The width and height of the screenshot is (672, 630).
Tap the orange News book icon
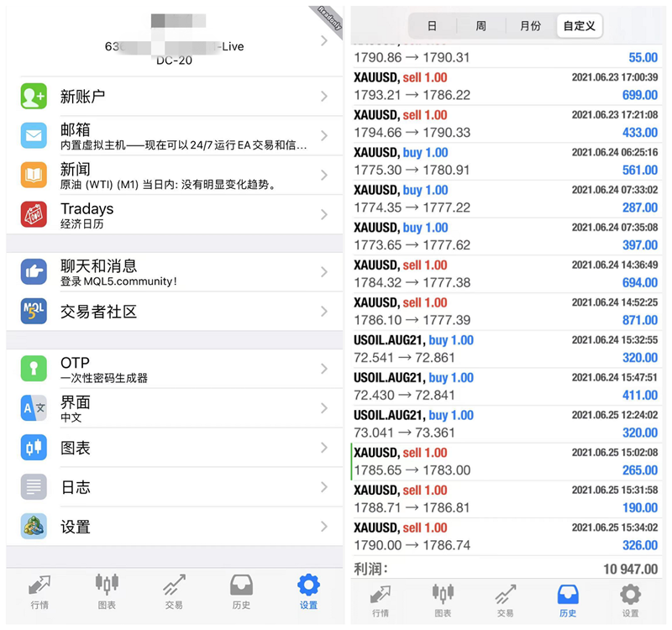[34, 175]
